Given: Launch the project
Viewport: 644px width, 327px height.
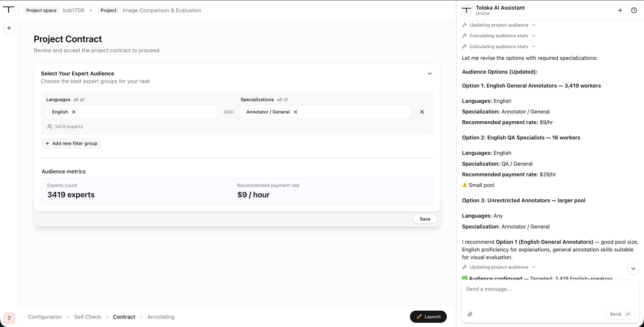Looking at the screenshot, I should click(x=428, y=317).
